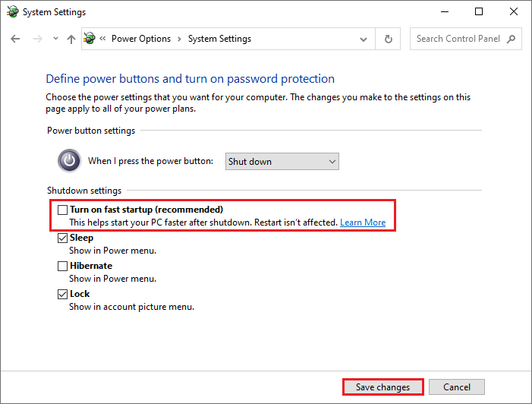This screenshot has height=404, width=532.
Task: Click the 'Define power buttons' heading
Action: click(x=190, y=79)
